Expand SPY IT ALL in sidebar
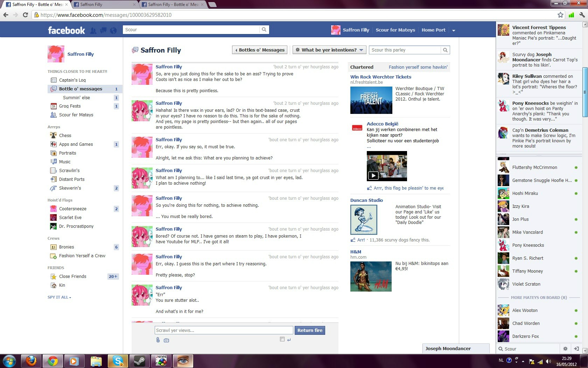The width and height of the screenshot is (588, 368). click(x=59, y=297)
